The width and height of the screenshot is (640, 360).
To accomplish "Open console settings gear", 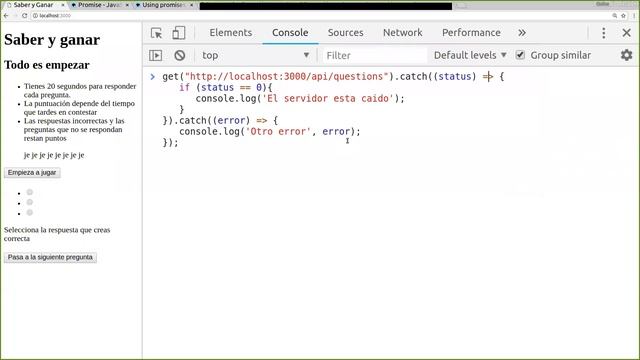I will pyautogui.click(x=627, y=55).
